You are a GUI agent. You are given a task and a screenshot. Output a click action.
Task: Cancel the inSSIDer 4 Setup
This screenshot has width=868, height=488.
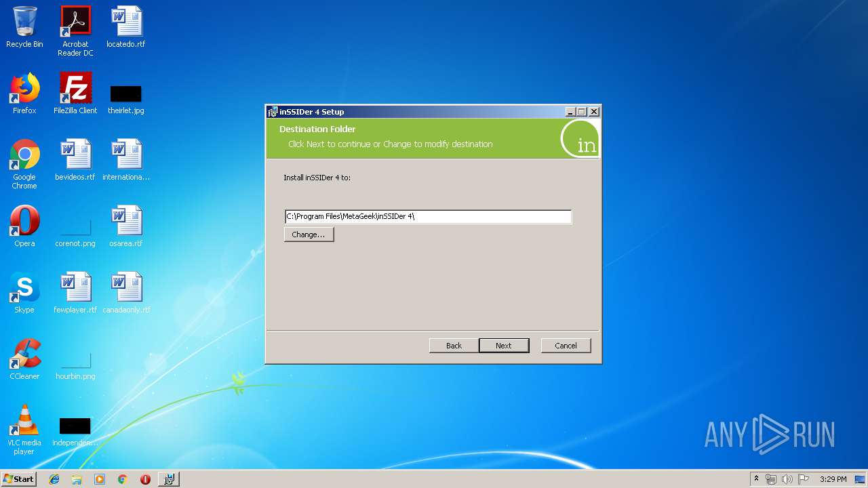coord(566,346)
